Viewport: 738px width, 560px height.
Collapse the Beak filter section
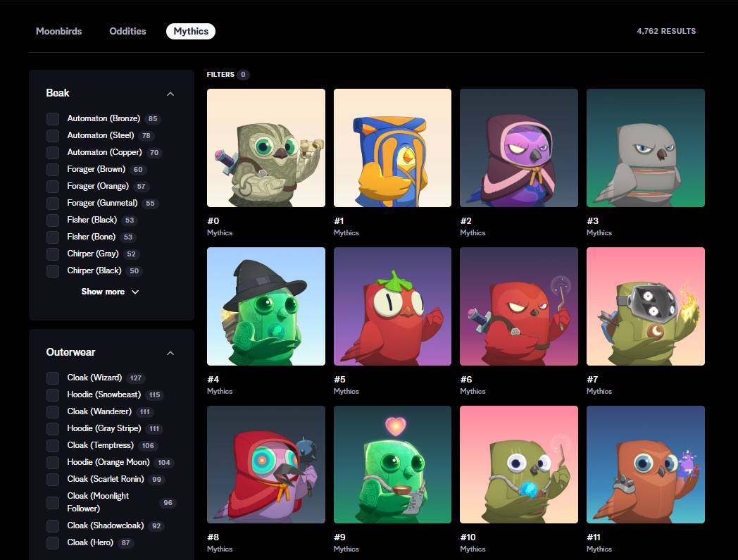pos(170,94)
